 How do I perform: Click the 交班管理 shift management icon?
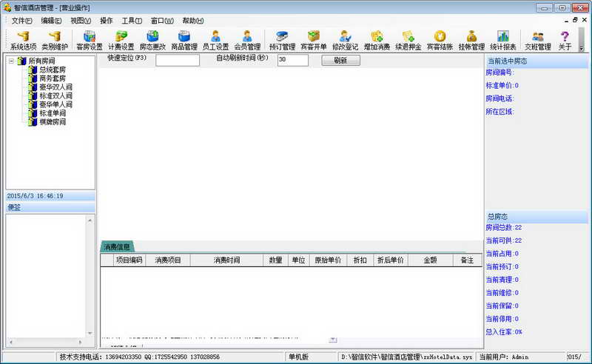[x=538, y=40]
